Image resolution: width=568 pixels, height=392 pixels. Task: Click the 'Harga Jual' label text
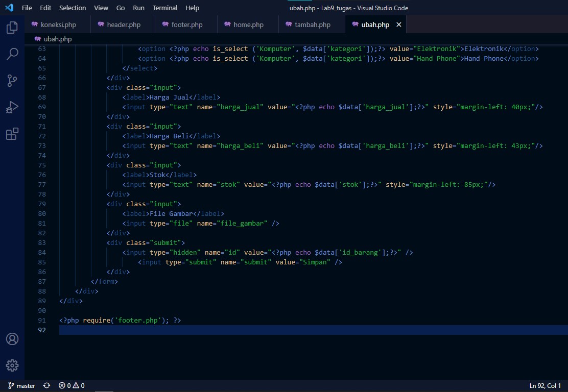tap(169, 97)
